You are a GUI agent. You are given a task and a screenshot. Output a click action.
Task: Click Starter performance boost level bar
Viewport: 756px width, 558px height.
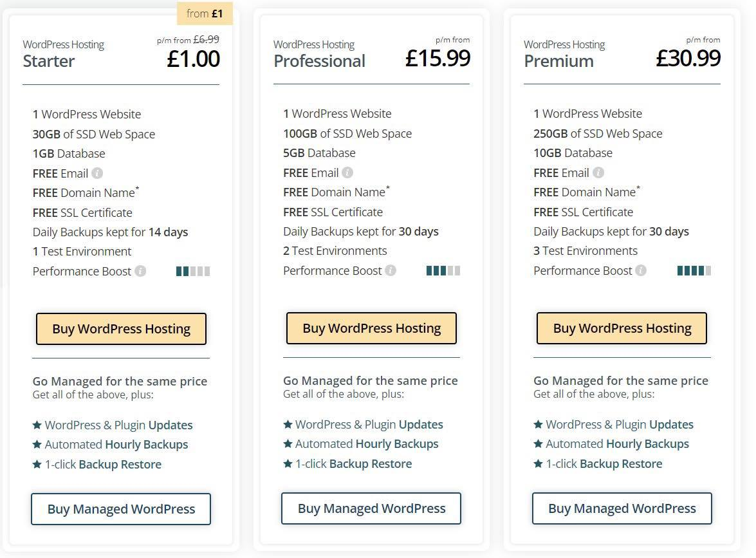point(193,271)
